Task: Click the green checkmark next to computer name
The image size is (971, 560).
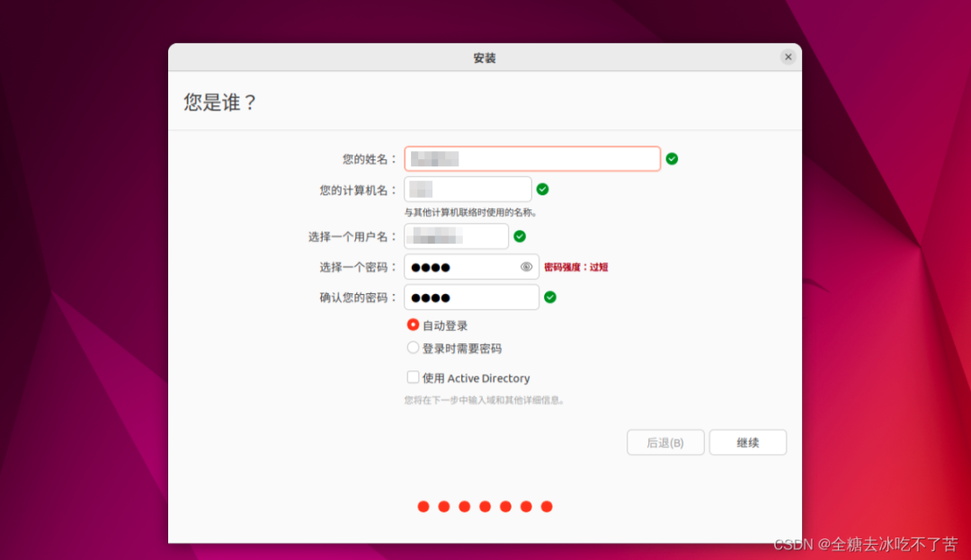Action: (x=542, y=190)
